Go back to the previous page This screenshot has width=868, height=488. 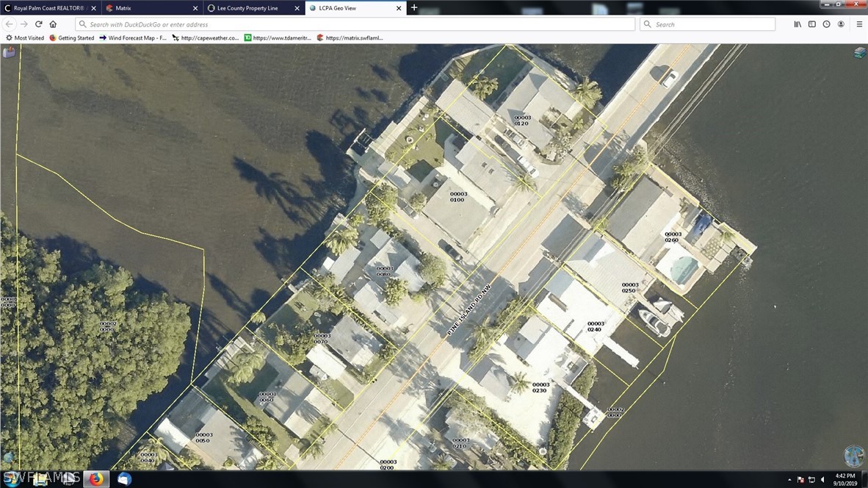10,24
